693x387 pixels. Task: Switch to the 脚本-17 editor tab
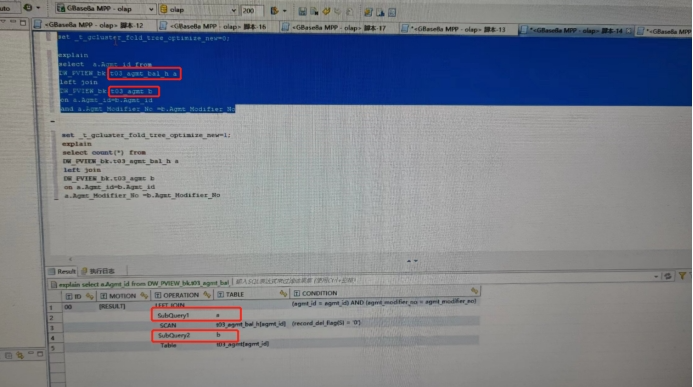(339, 28)
